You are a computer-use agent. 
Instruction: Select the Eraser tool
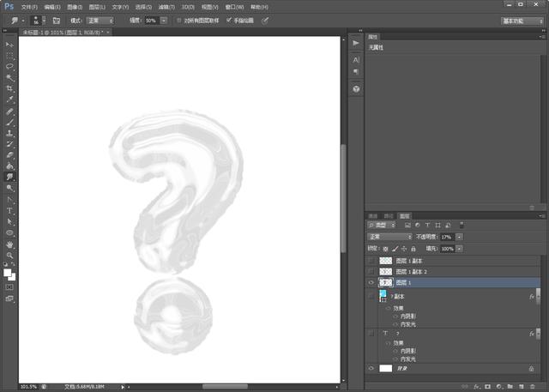pyautogui.click(x=9, y=155)
